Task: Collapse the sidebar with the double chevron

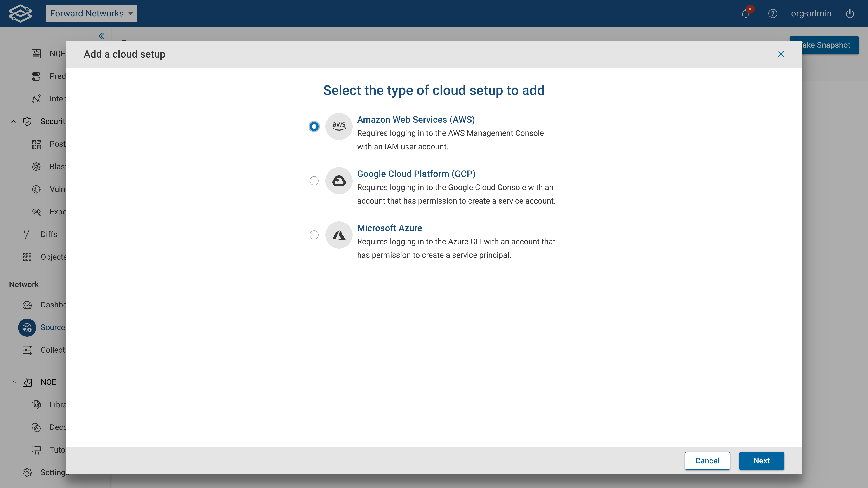Action: 101,36
